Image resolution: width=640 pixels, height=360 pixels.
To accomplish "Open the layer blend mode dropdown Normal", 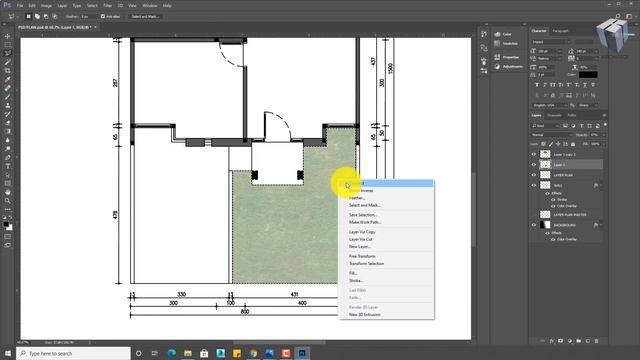I will click(x=551, y=135).
